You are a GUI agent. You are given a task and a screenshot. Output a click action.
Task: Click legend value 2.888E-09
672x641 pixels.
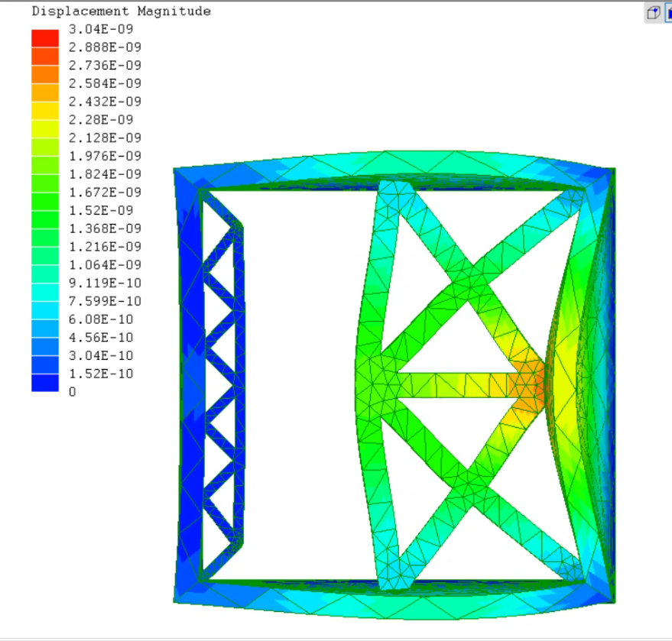click(x=105, y=47)
